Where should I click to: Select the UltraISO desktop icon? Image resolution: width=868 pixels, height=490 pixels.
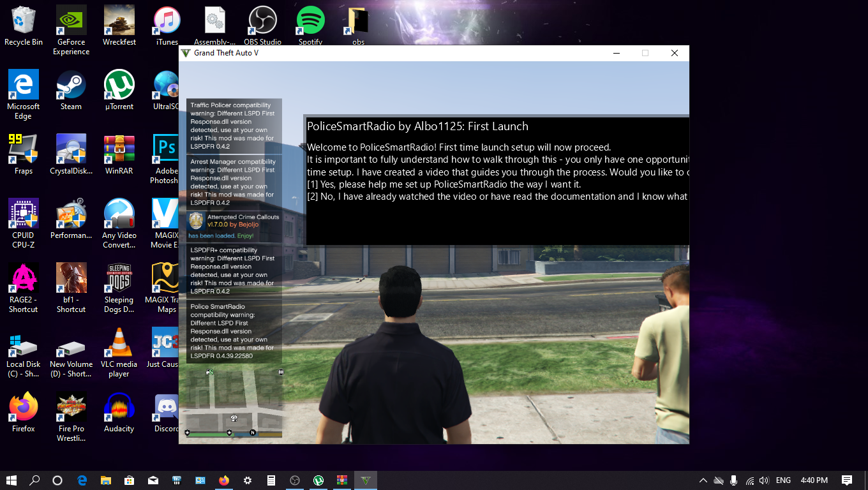click(166, 91)
